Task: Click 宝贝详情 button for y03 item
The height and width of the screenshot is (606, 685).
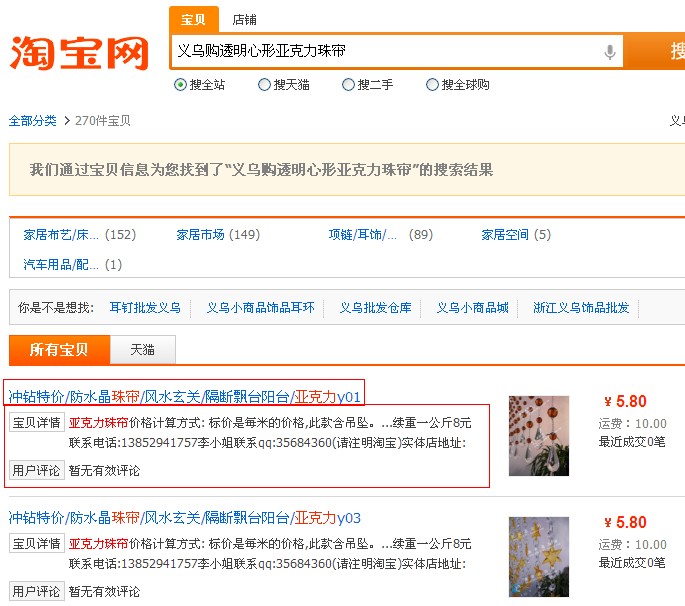Action: (x=37, y=544)
